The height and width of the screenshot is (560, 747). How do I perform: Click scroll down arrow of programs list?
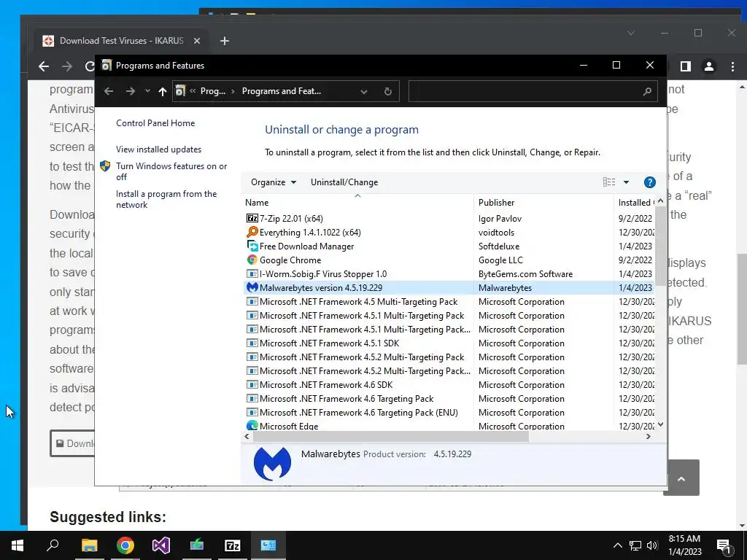click(660, 424)
